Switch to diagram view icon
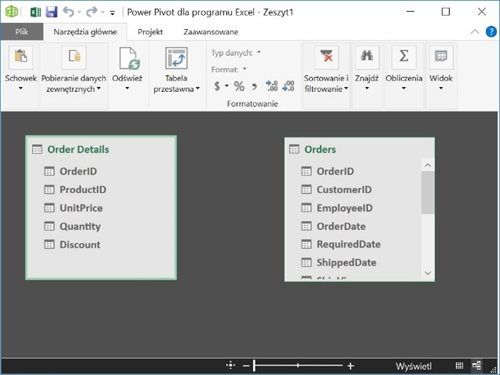 [477, 366]
